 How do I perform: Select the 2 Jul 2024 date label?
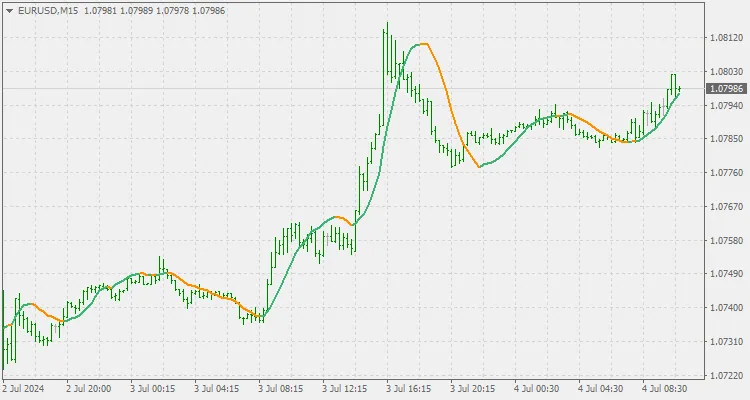point(25,388)
